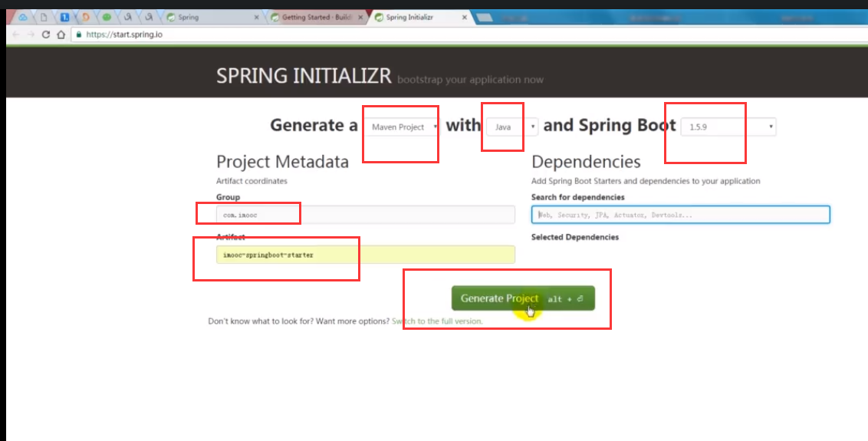
Task: Click the Generate Project button
Action: tap(523, 298)
